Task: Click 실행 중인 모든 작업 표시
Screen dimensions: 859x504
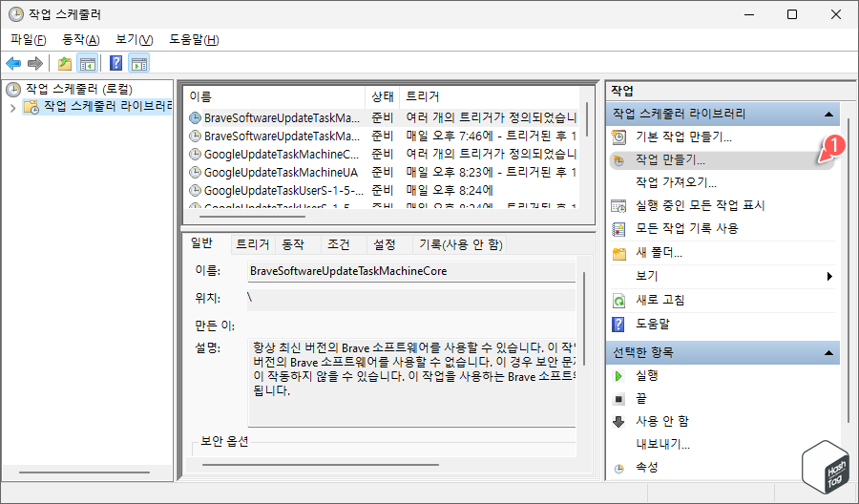Action: 700,205
